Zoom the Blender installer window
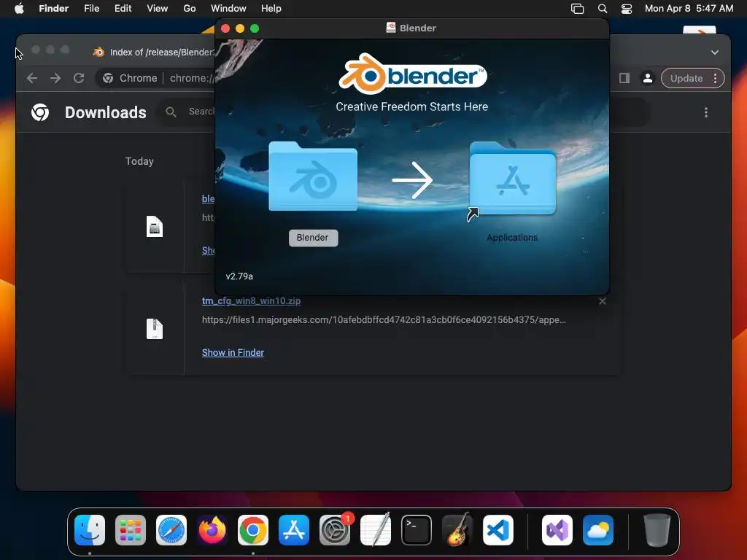 coord(255,28)
